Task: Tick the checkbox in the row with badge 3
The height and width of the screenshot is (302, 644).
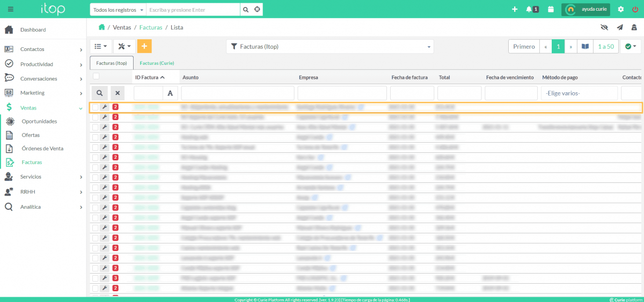Action: point(95,278)
